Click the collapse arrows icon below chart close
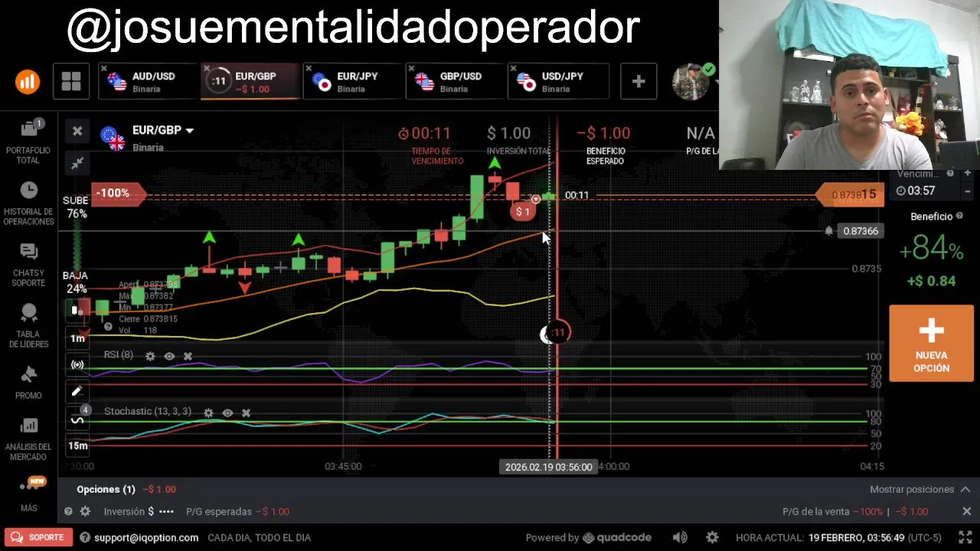980x551 pixels. [x=77, y=163]
